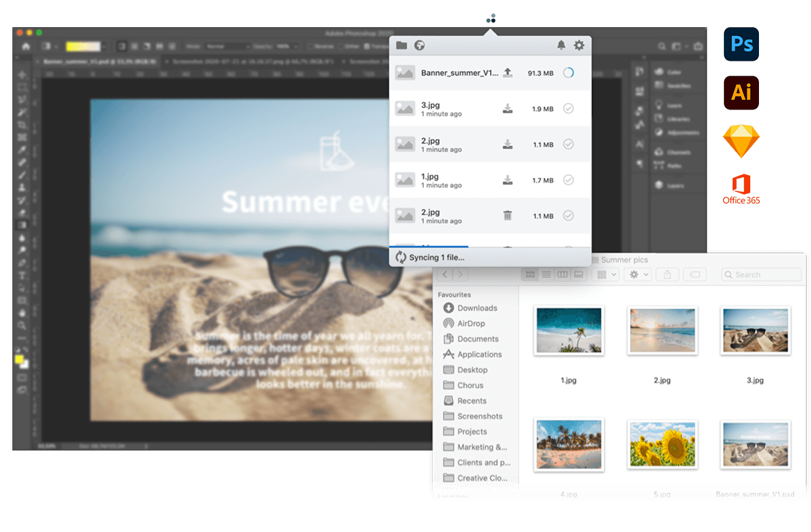Image resolution: width=811 pixels, height=532 pixels.
Task: Click the Tags icon in Finder toolbar
Action: pyautogui.click(x=695, y=274)
